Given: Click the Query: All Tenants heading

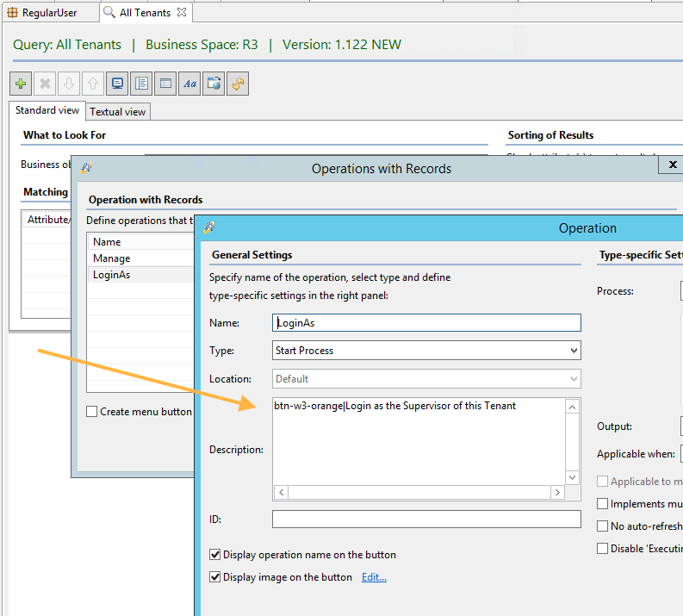Looking at the screenshot, I should 67,45.
